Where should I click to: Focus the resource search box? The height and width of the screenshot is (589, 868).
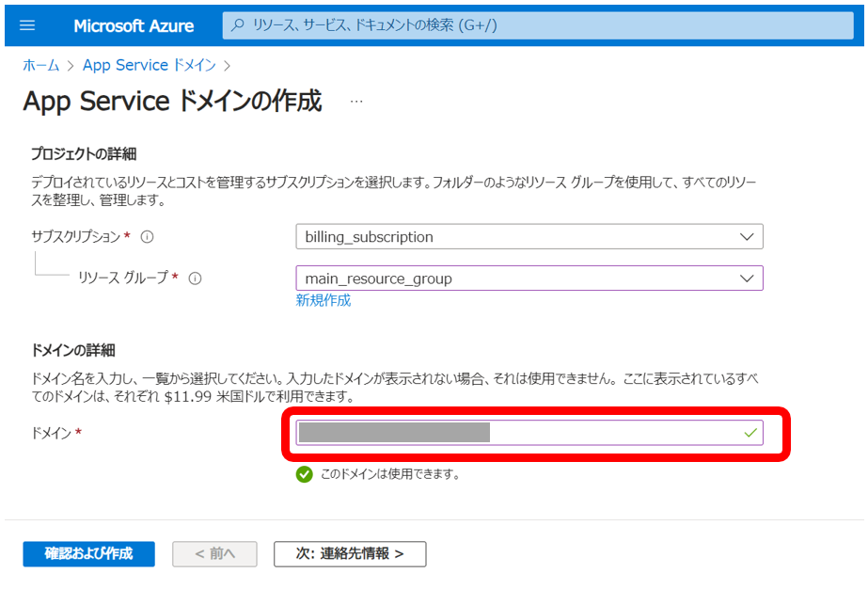[x=538, y=25]
